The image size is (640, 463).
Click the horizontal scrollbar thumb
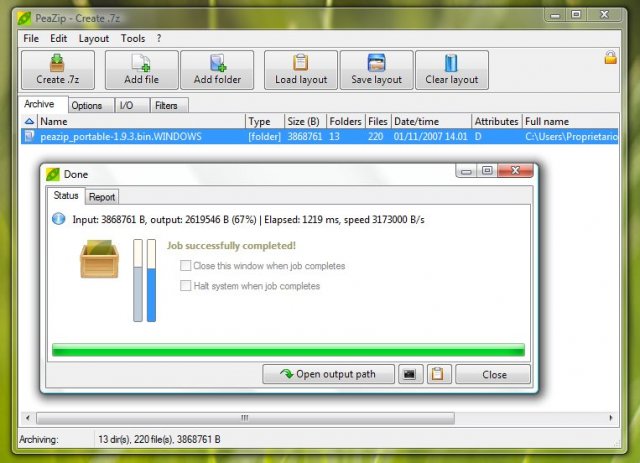(x=245, y=418)
